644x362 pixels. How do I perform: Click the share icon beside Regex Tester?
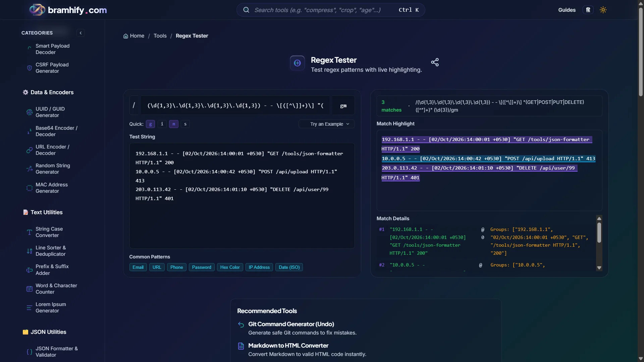[435, 62]
